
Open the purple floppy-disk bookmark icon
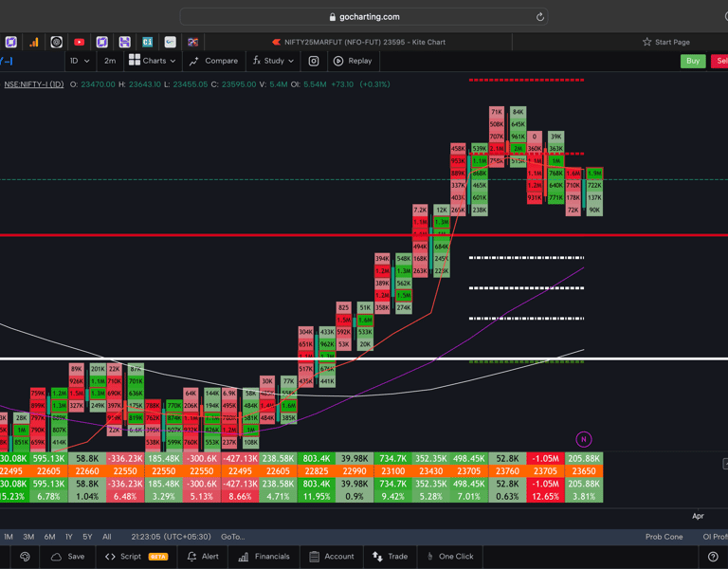tap(124, 43)
